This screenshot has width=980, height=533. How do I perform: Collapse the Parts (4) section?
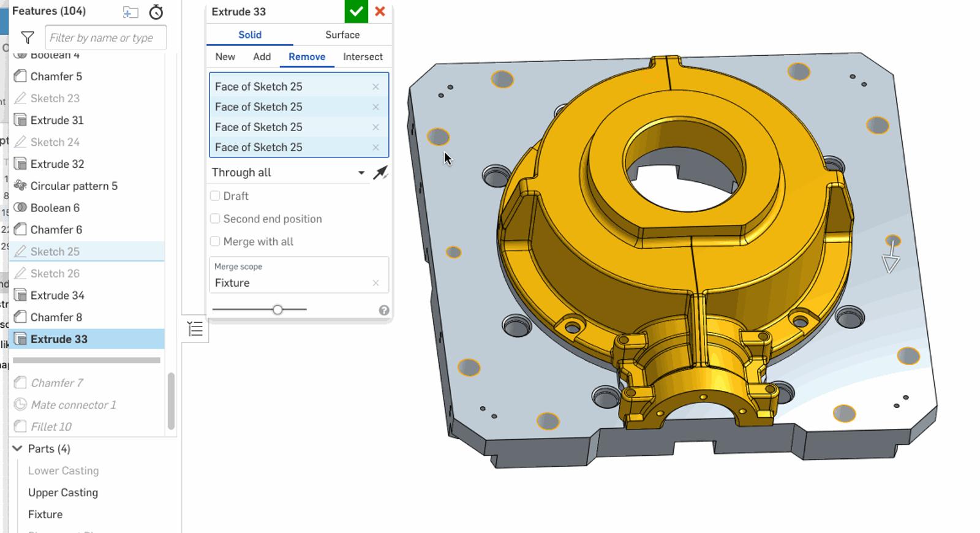click(18, 448)
